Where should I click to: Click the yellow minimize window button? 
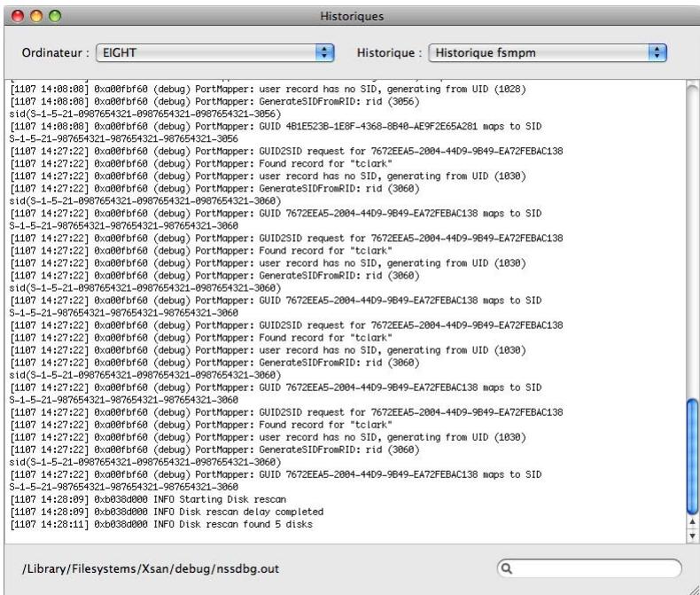(36, 16)
